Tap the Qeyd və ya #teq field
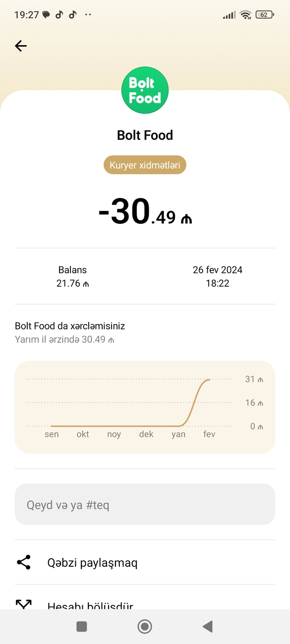290x644 pixels. click(x=145, y=504)
